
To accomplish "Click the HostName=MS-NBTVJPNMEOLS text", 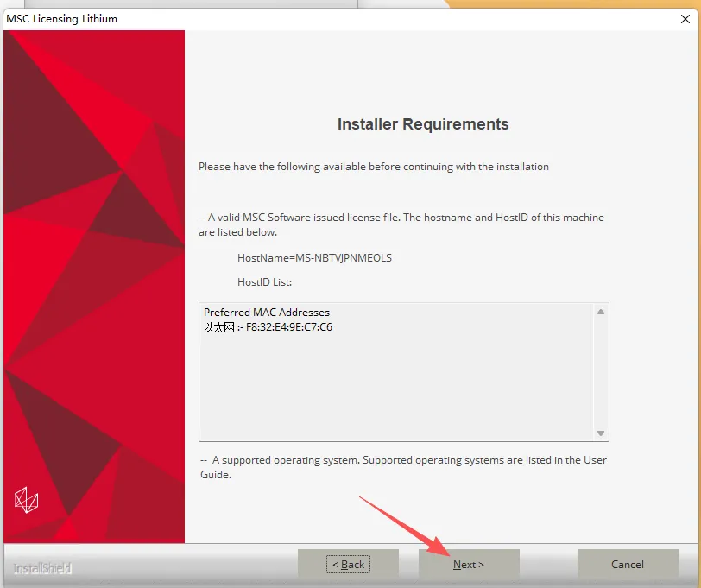I will pyautogui.click(x=314, y=258).
